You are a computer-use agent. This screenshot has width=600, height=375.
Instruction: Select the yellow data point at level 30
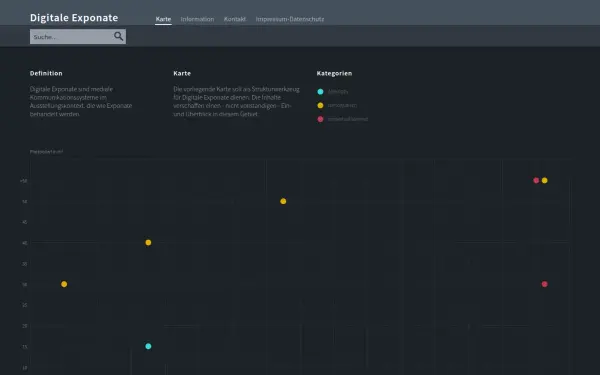(x=64, y=284)
